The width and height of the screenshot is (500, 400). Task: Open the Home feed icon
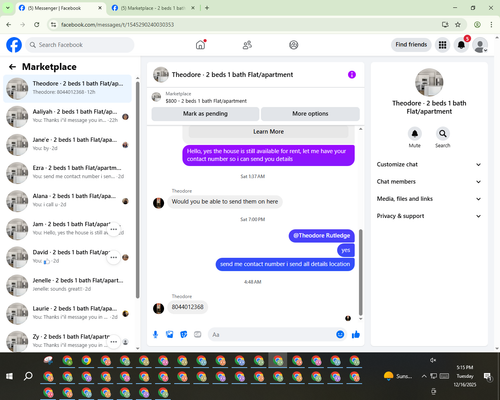pyautogui.click(x=200, y=45)
